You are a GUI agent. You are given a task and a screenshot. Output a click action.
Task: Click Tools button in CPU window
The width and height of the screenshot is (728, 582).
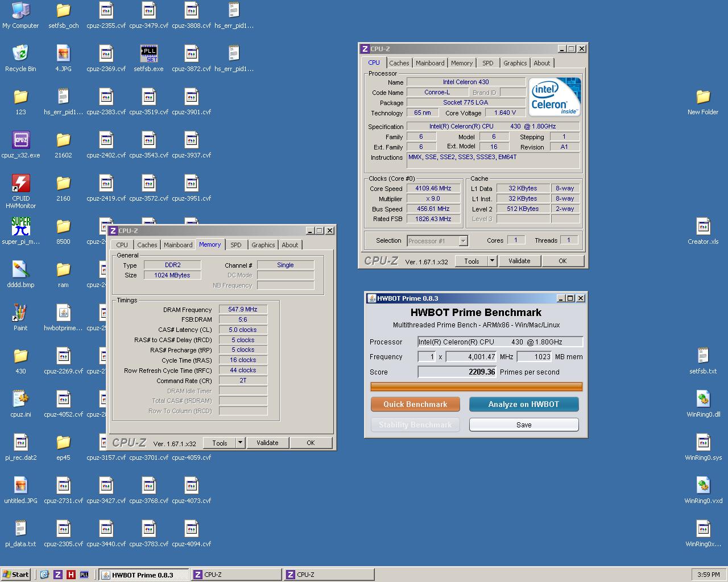[x=471, y=261]
